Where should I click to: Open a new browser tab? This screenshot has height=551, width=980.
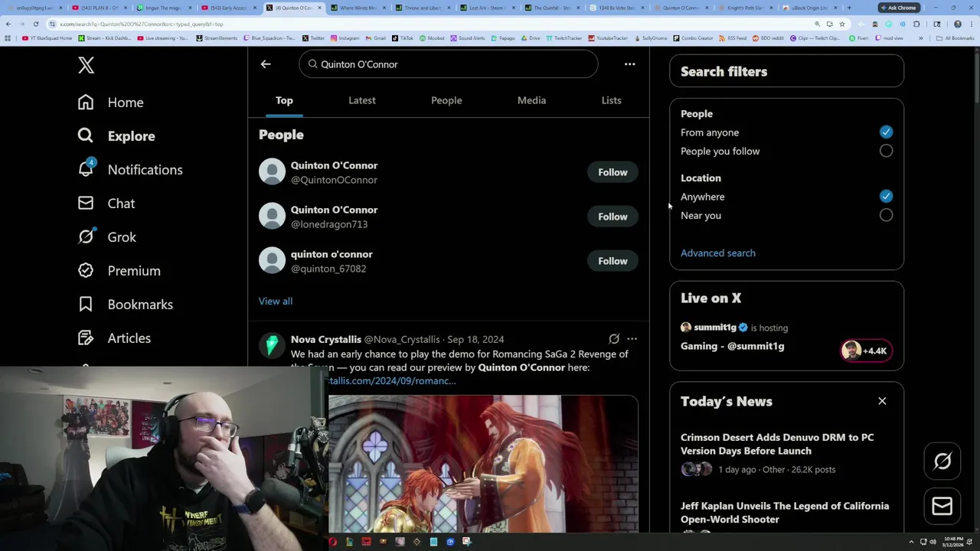[x=849, y=8]
